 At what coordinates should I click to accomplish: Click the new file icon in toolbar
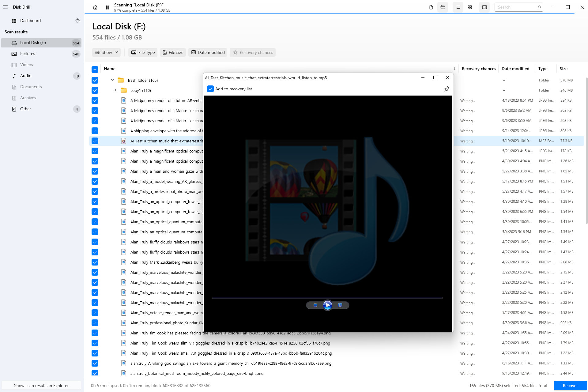(431, 6)
